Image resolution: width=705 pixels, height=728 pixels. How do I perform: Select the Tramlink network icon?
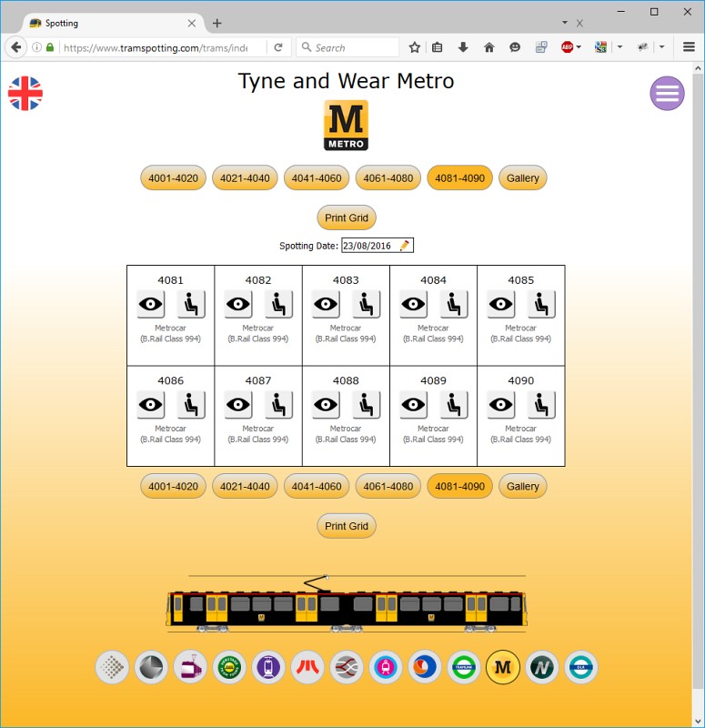pos(464,667)
